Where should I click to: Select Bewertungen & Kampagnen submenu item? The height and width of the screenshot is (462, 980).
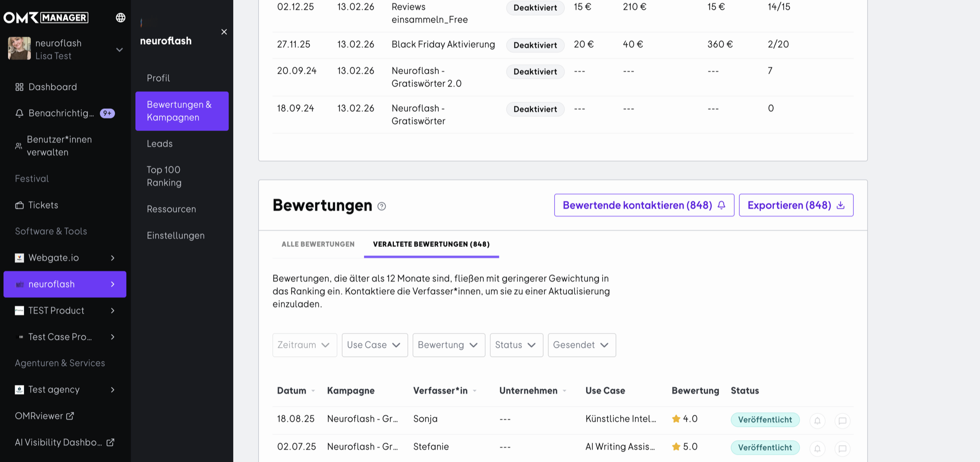click(182, 111)
